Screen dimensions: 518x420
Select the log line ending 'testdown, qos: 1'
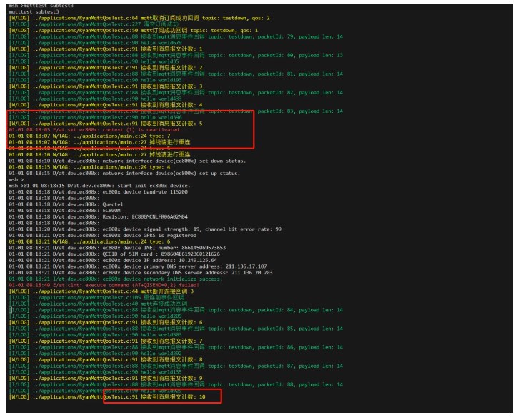pyautogui.click(x=134, y=31)
